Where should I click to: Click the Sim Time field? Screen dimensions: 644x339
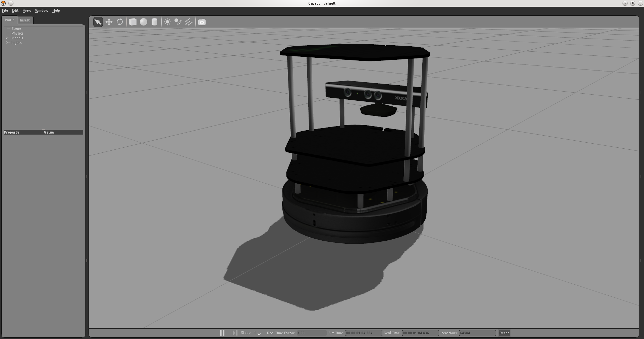[x=363, y=333]
